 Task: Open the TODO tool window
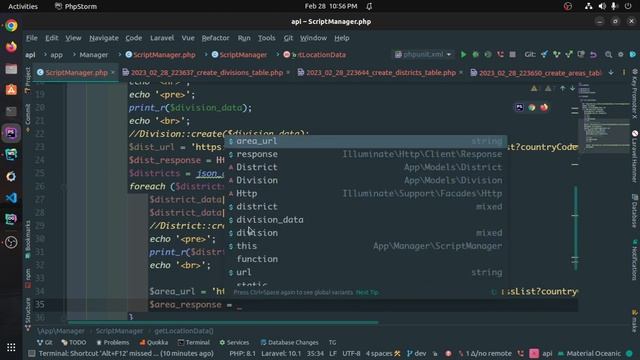coord(73,342)
